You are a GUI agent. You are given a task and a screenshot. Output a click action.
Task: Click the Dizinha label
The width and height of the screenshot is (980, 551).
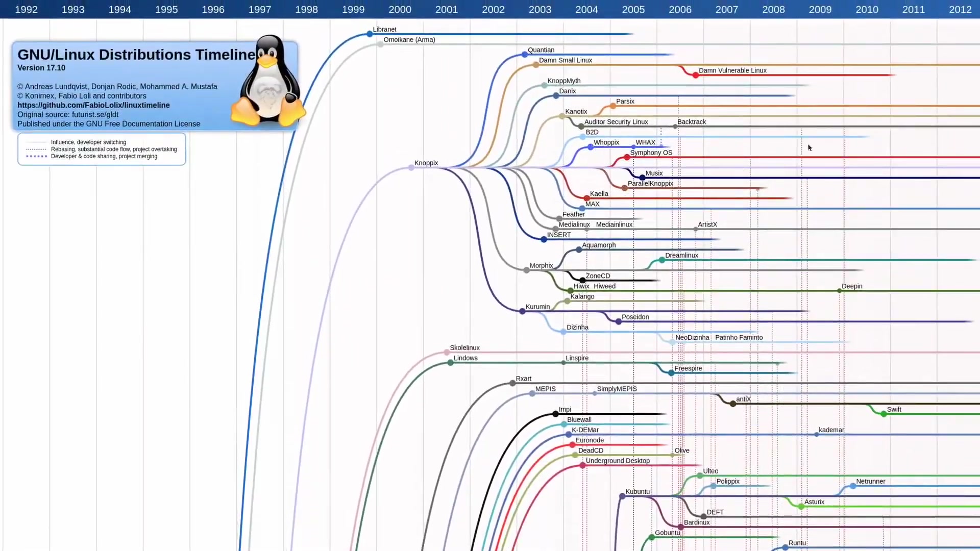point(577,328)
